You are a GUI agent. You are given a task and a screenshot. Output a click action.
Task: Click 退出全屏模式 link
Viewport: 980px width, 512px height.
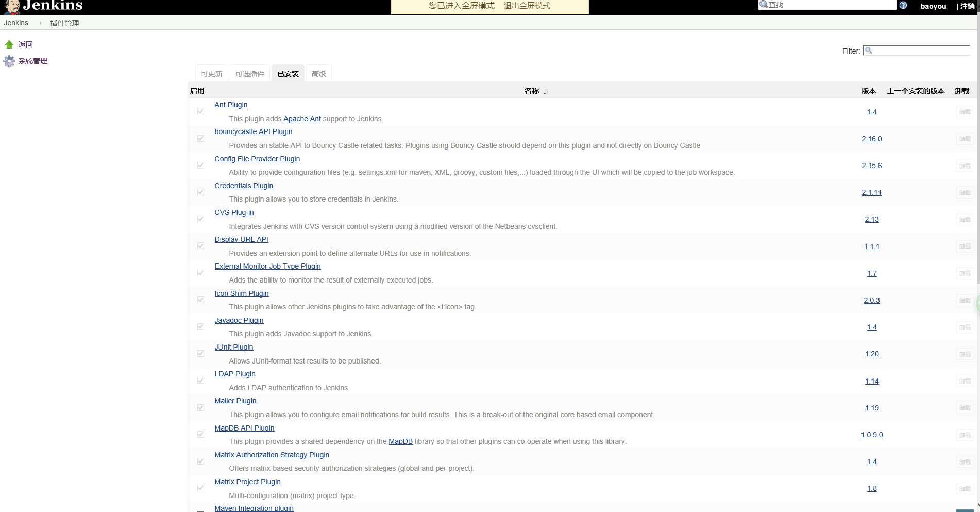click(x=527, y=6)
